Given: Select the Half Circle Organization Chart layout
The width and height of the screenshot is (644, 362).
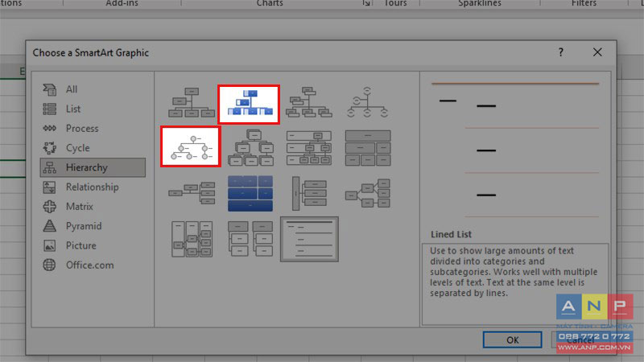Looking at the screenshot, I should (x=367, y=103).
